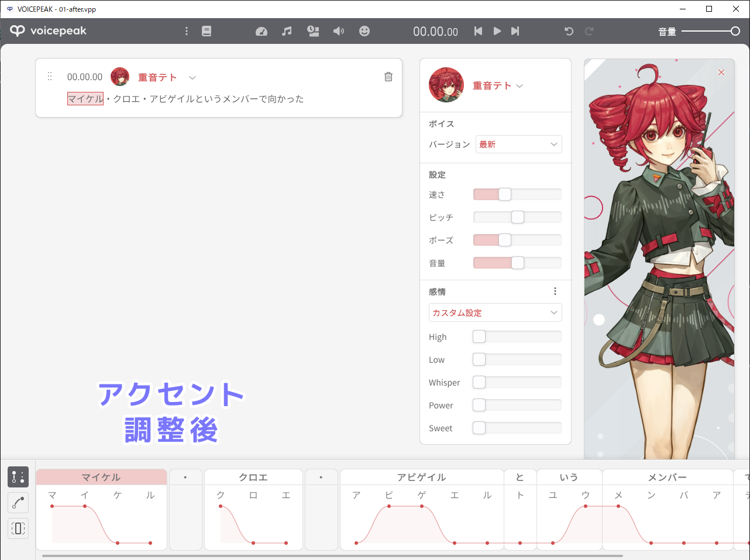Adjust the Power emotion slider
The image size is (750, 560).
[517, 405]
